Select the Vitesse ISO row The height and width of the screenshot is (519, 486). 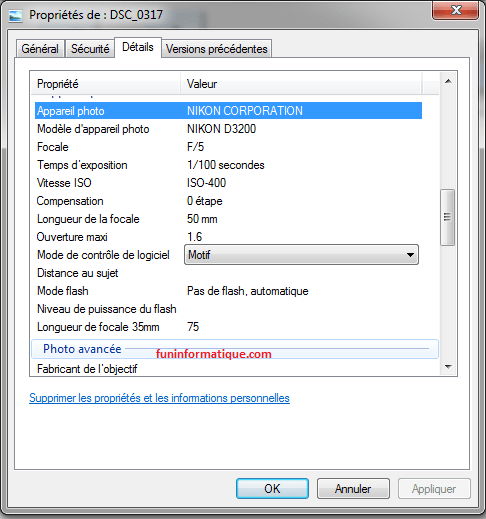[228, 183]
